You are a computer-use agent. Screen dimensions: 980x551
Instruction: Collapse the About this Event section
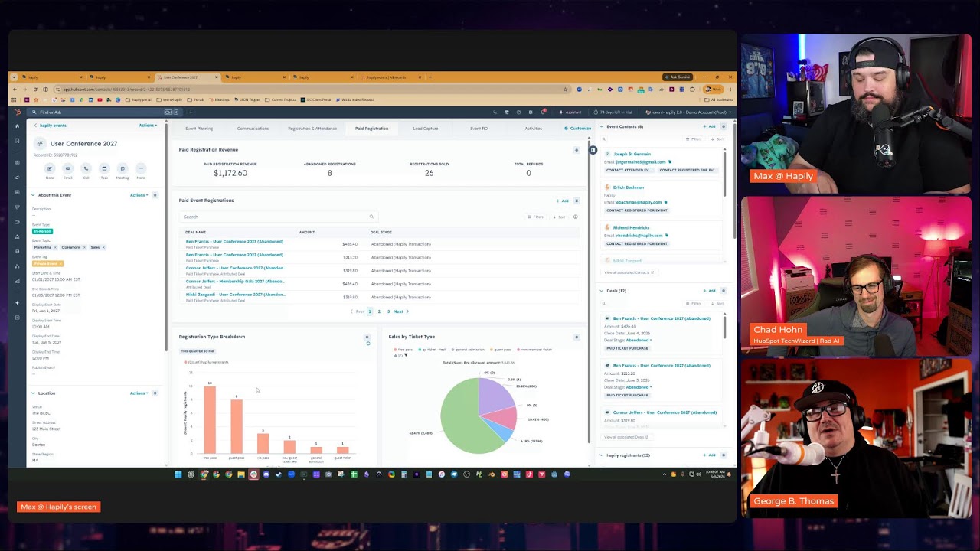pyautogui.click(x=33, y=195)
